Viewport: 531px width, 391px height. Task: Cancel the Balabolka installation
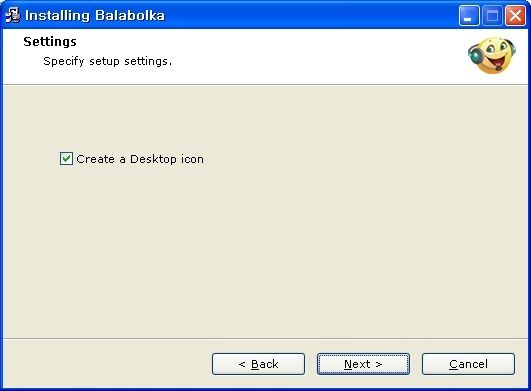pyautogui.click(x=468, y=364)
